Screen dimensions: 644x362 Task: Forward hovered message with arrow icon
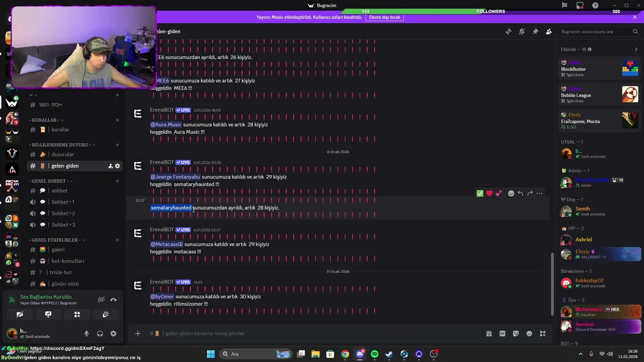(x=530, y=194)
